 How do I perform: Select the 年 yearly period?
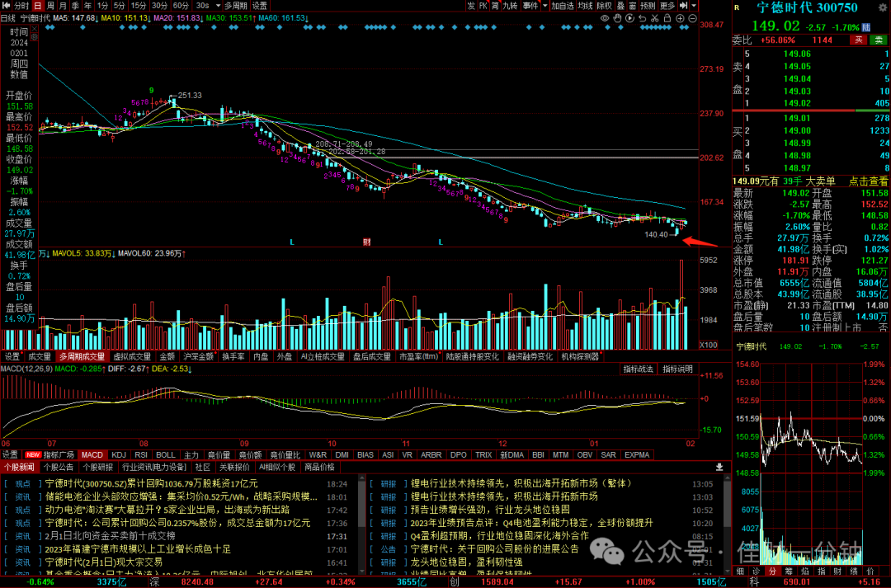click(x=87, y=6)
